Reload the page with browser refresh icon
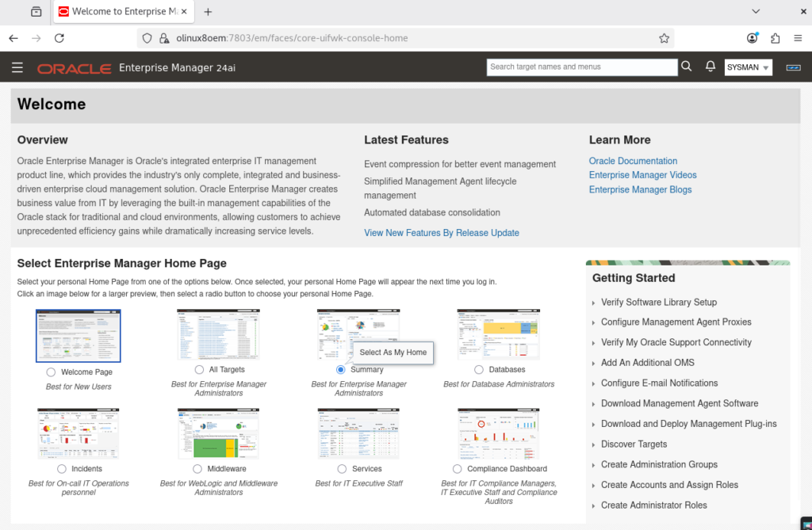The width and height of the screenshot is (812, 530). click(59, 38)
